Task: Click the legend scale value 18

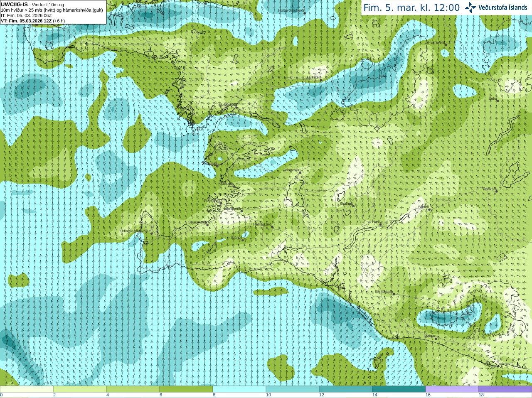Action: coord(481,395)
